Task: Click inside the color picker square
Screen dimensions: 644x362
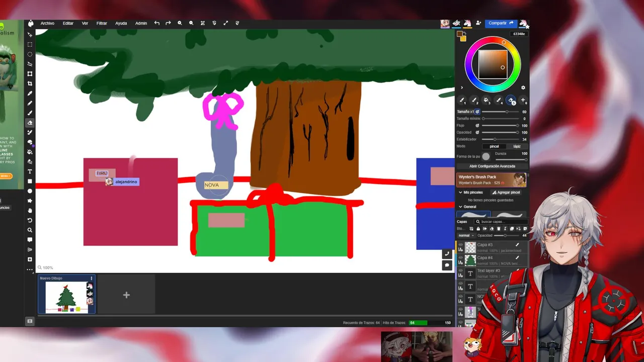Action: coord(493,64)
